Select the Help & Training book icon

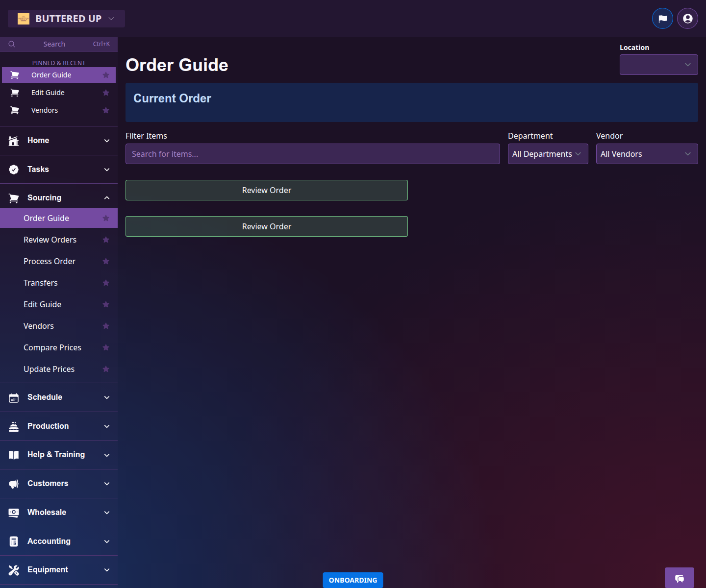[x=13, y=455]
